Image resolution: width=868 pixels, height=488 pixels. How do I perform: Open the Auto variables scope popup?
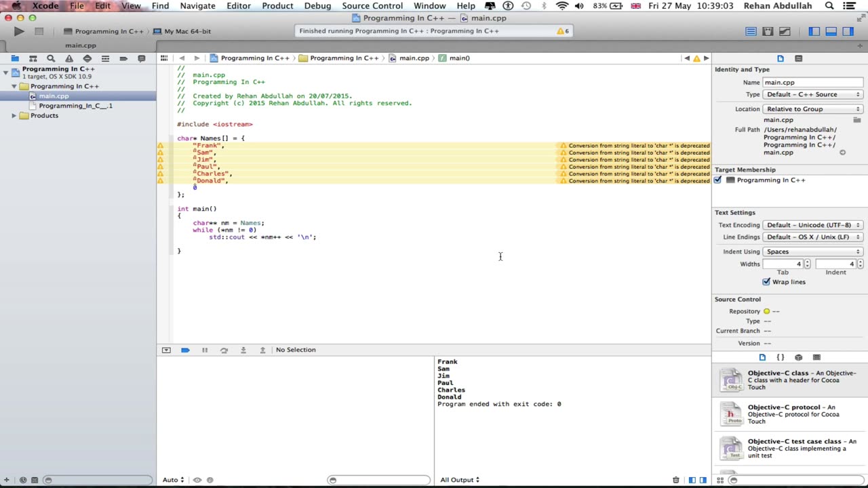tap(173, 480)
